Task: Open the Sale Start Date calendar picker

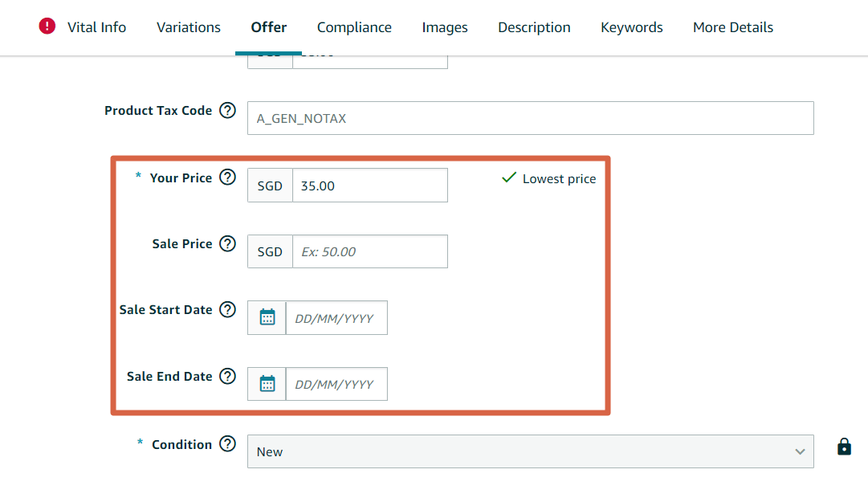Action: point(267,318)
